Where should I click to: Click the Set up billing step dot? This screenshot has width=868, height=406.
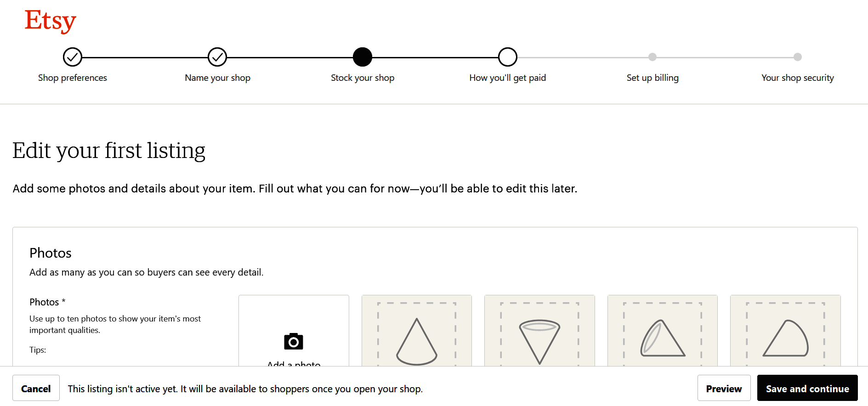pyautogui.click(x=652, y=57)
